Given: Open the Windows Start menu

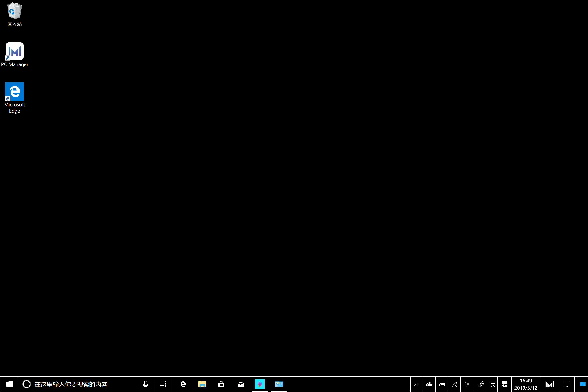Looking at the screenshot, I should click(9, 384).
